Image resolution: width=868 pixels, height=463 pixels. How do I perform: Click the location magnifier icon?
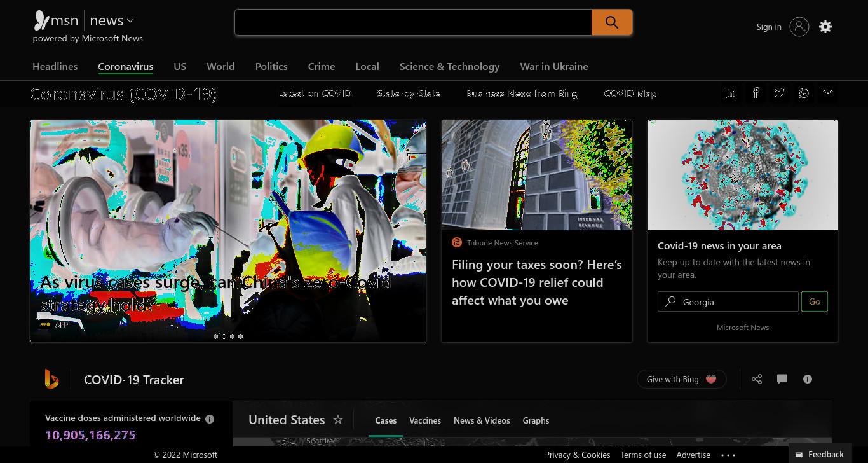click(670, 301)
